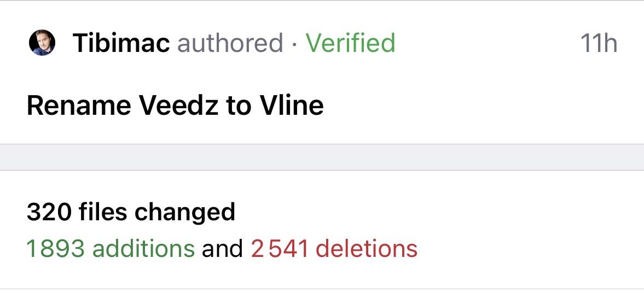Tap the gray section divider band
Viewport: 644px width, 293px height.
322,157
